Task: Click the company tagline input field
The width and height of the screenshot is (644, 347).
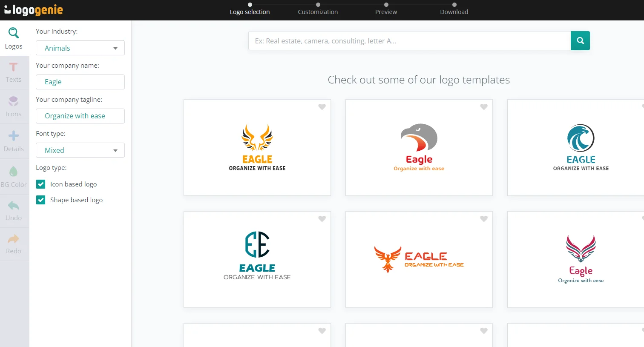Action: pyautogui.click(x=80, y=116)
